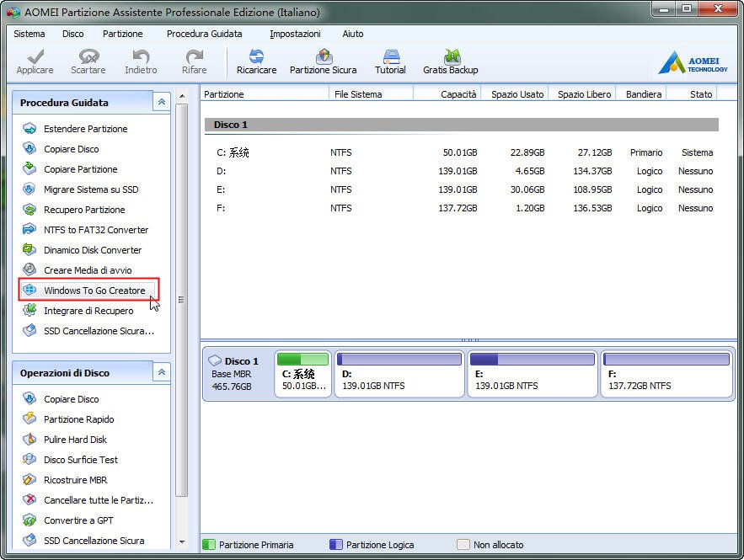Click the Creare Media di avvio icon
The image size is (744, 560).
(x=29, y=269)
